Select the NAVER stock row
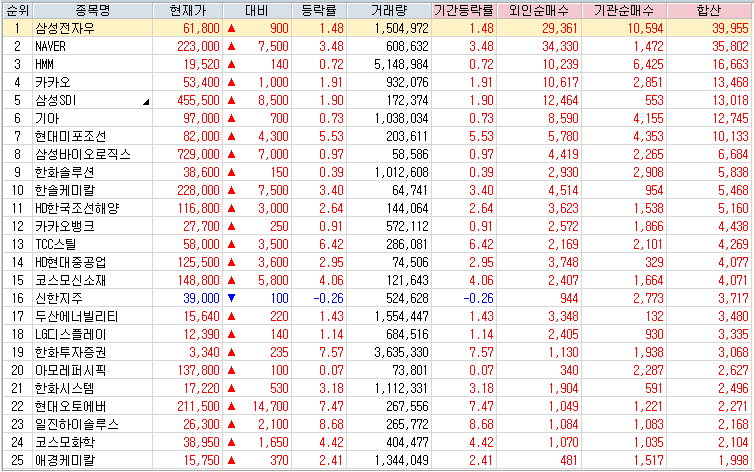This screenshot has width=754, height=472. 377,47
